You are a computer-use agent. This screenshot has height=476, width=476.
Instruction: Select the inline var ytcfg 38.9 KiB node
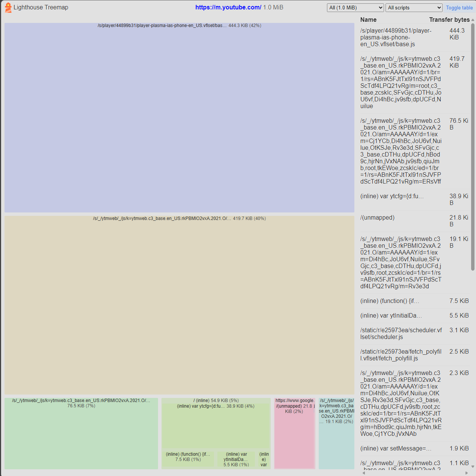215,426
